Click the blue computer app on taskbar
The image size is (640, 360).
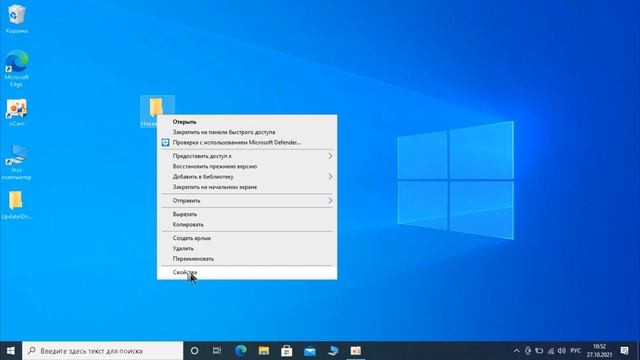(333, 351)
